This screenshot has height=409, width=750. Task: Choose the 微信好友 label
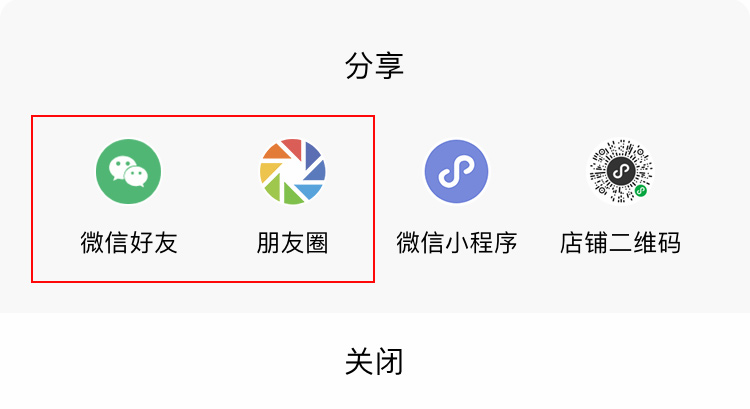coord(129,243)
